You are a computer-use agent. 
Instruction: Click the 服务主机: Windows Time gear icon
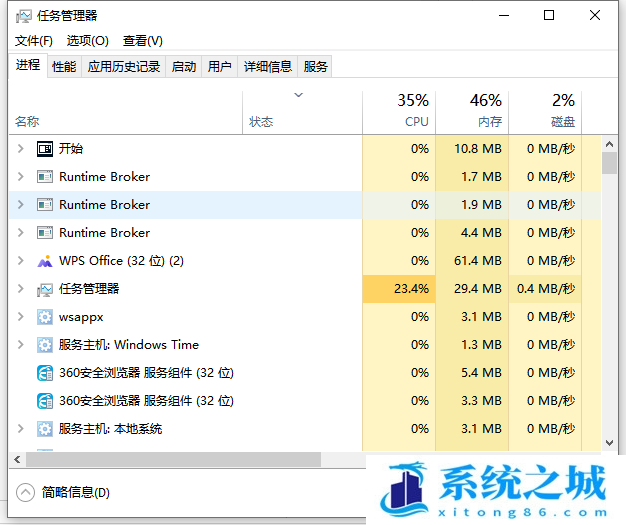45,345
